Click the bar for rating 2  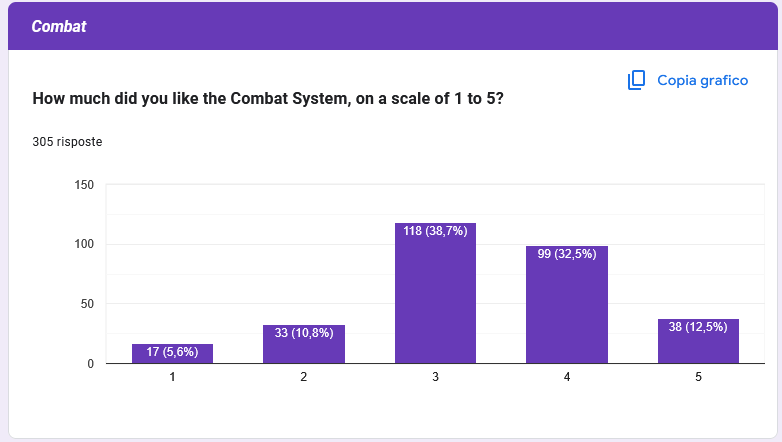303,350
